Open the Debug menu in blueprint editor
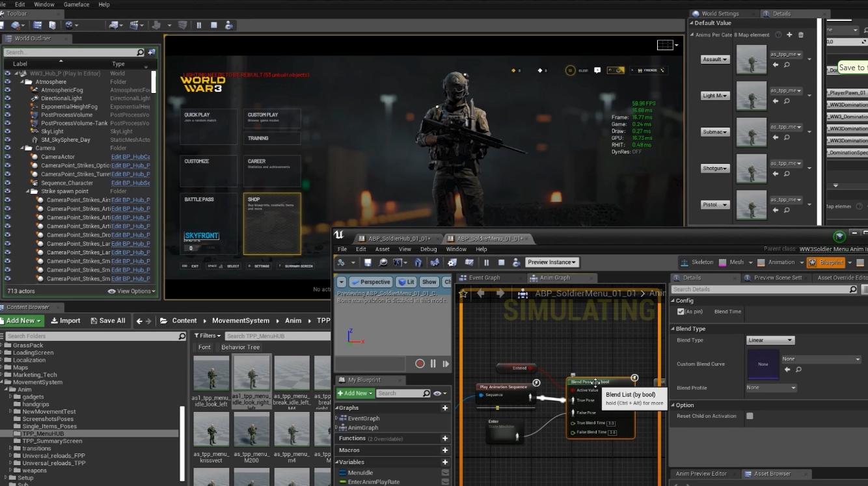 click(x=429, y=249)
